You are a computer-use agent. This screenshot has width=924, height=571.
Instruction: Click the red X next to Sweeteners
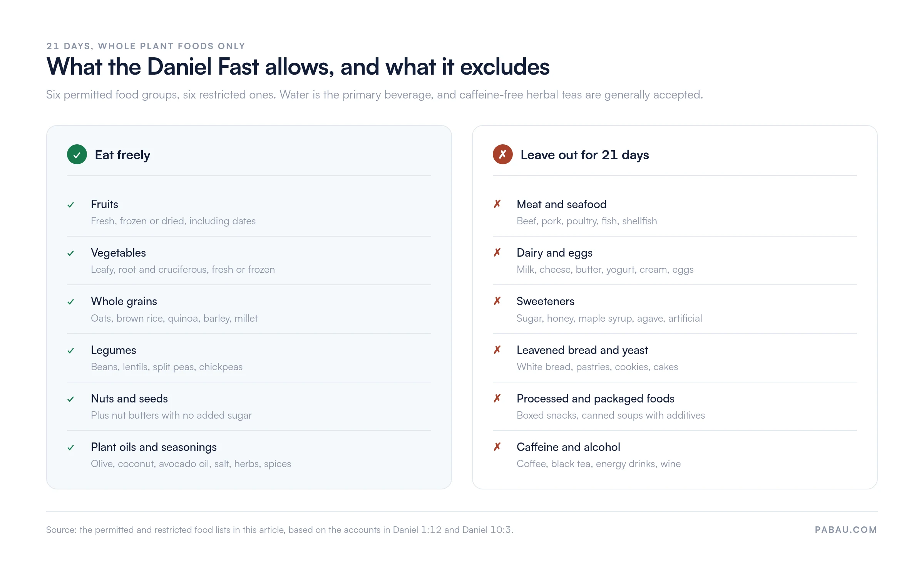pyautogui.click(x=497, y=301)
